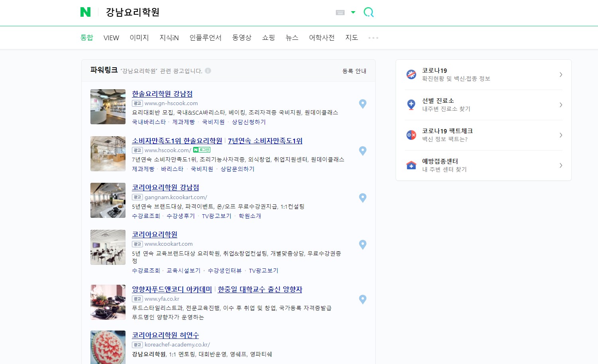Image resolution: width=598 pixels, height=364 pixels.
Task: Click map pin for www.hscook.com listing
Action: pos(363,151)
